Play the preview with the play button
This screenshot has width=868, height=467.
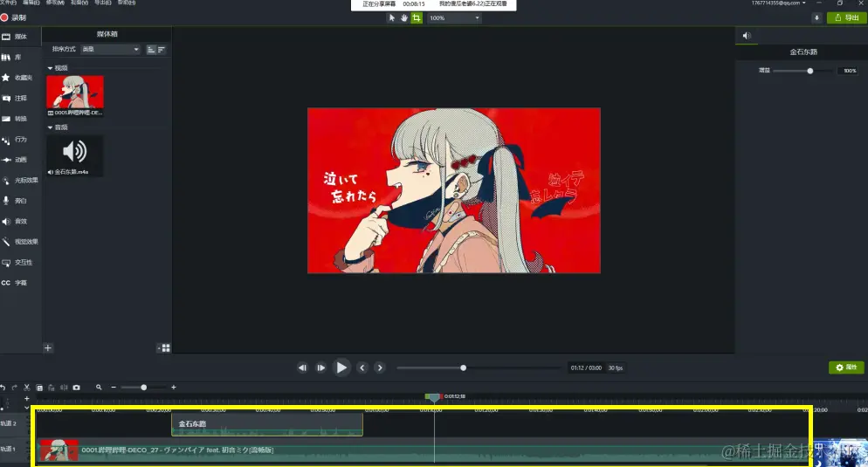[x=341, y=367]
